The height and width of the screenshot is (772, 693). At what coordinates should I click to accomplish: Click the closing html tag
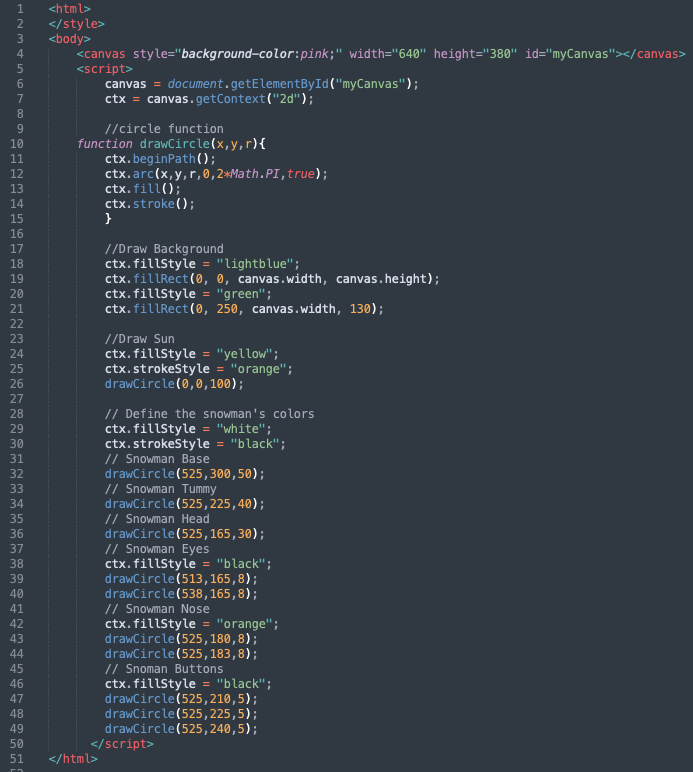pyautogui.click(x=73, y=759)
